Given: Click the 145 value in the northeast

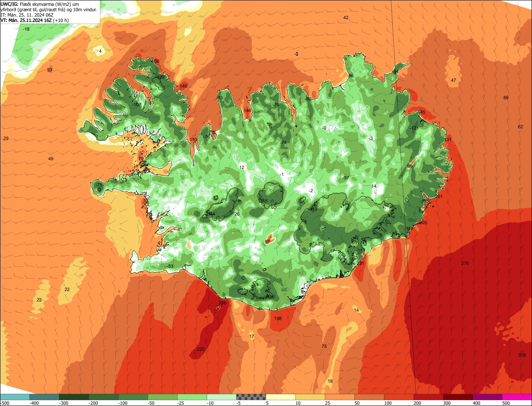Looking at the screenshot, I should (x=422, y=113).
